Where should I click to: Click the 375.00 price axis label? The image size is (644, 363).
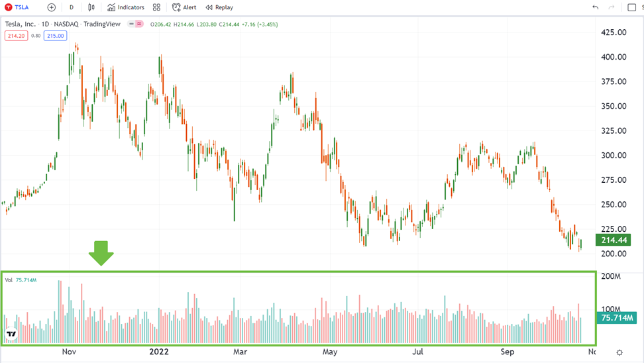tap(614, 81)
